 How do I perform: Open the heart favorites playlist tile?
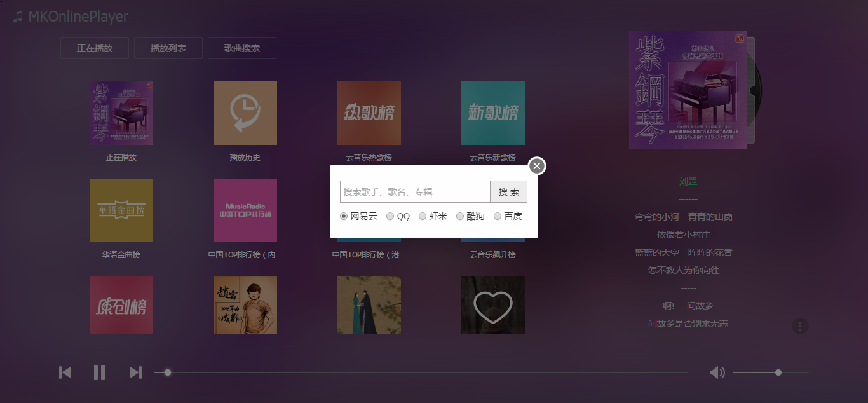[493, 305]
